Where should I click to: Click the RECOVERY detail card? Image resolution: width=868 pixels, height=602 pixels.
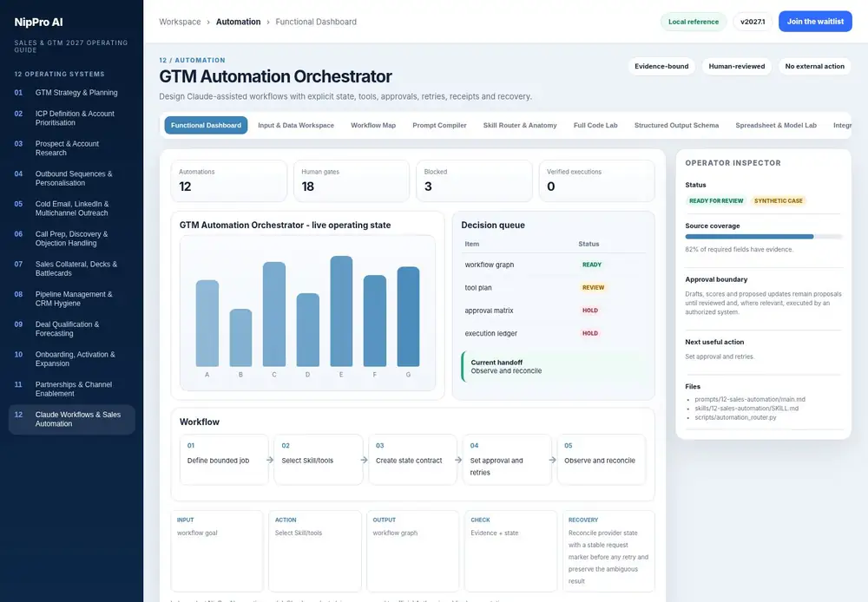608,551
